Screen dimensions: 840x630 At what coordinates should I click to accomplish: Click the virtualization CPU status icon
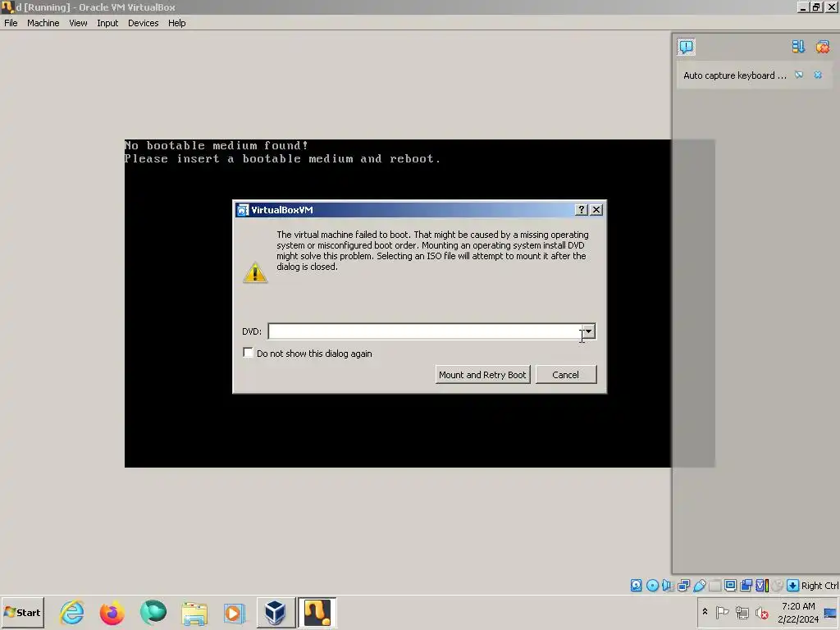click(762, 586)
